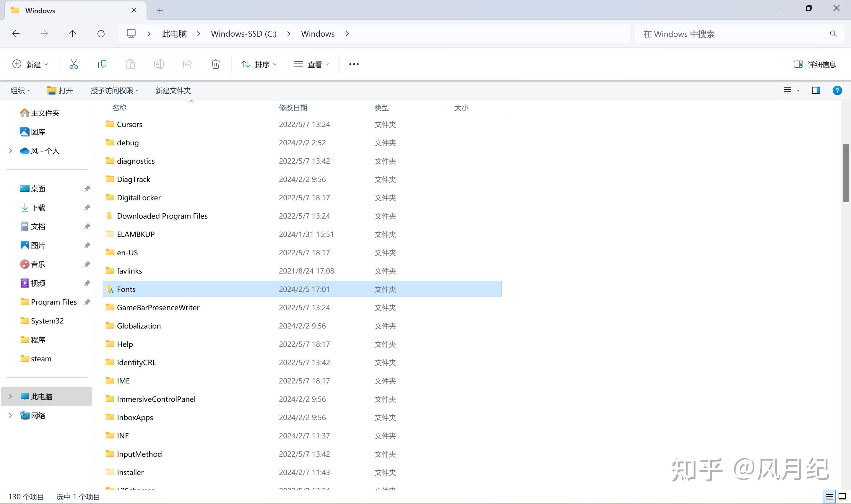This screenshot has width=851, height=504.
Task: Open the 排序 sort dropdown
Action: point(259,64)
